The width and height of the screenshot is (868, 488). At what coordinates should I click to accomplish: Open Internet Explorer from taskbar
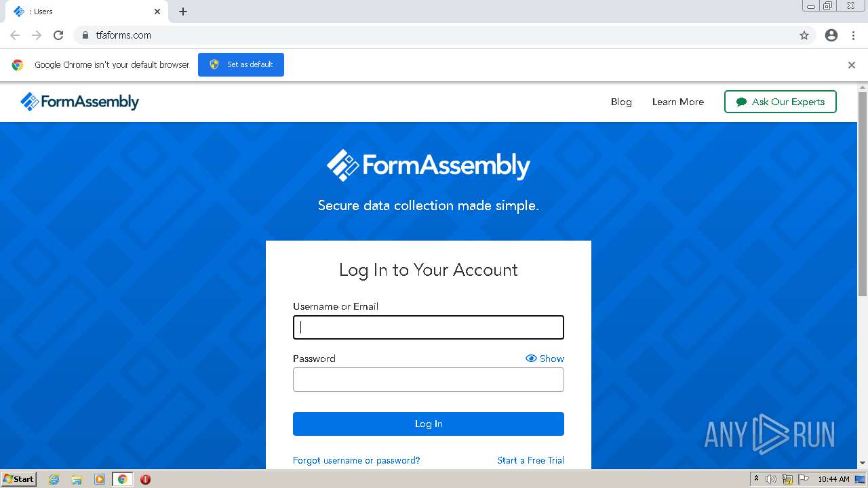[x=54, y=479]
